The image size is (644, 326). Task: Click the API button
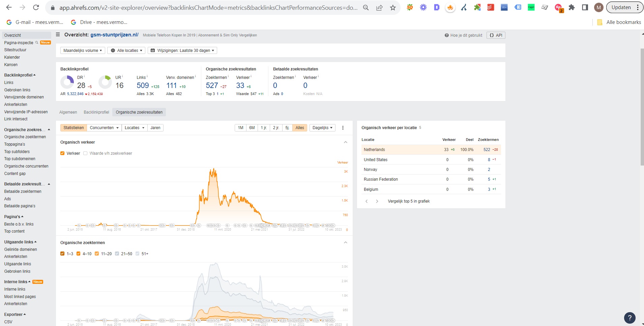click(x=496, y=35)
